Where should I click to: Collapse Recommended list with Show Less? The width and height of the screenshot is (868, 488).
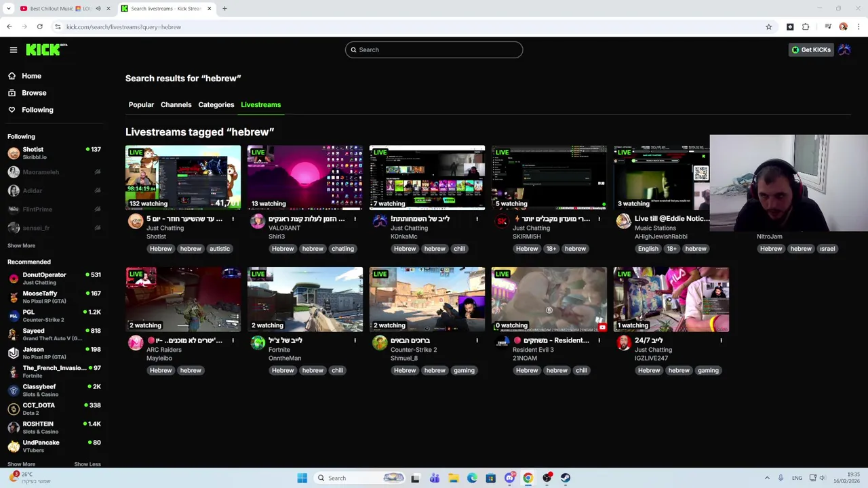tap(87, 464)
